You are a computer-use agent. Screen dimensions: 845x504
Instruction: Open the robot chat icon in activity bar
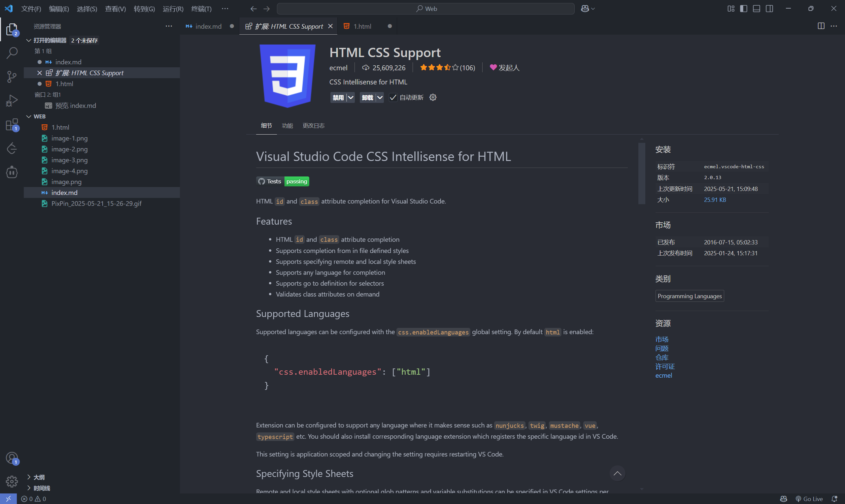click(12, 172)
